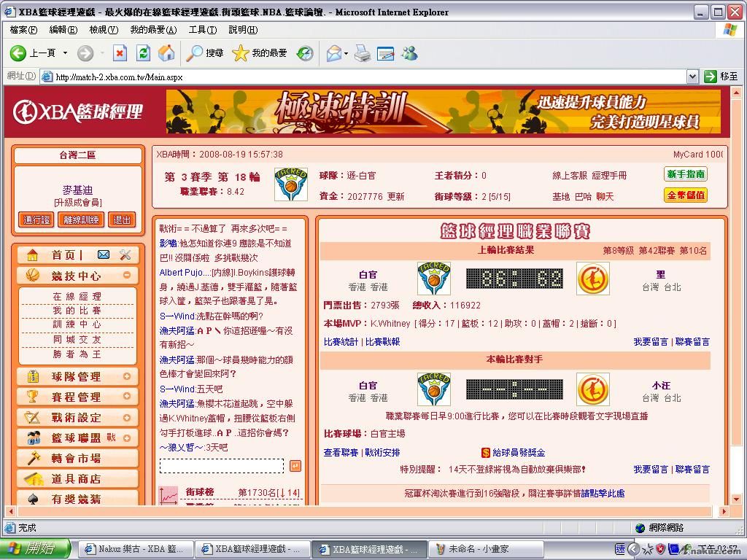747x560 pixels.
Task: Expand the 球隊管理 menu section
Action: pos(127,376)
